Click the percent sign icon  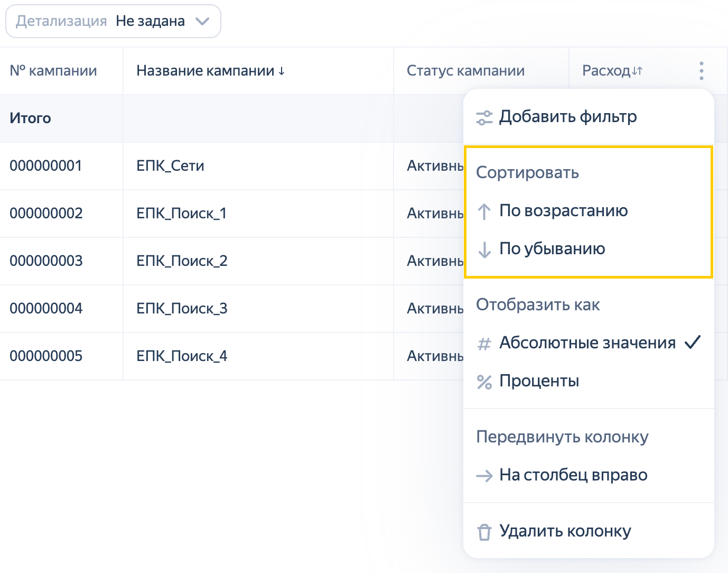484,382
